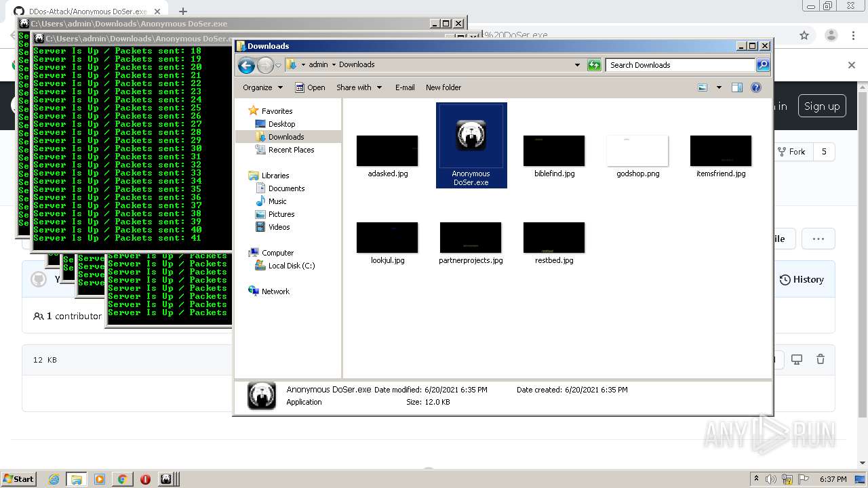Open the Start menu

(19, 479)
